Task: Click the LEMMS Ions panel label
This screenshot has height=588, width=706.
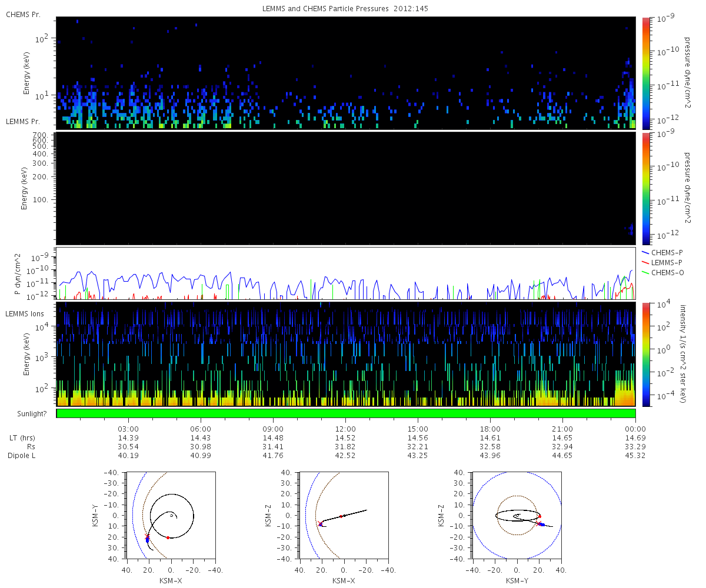Action: 26,315
